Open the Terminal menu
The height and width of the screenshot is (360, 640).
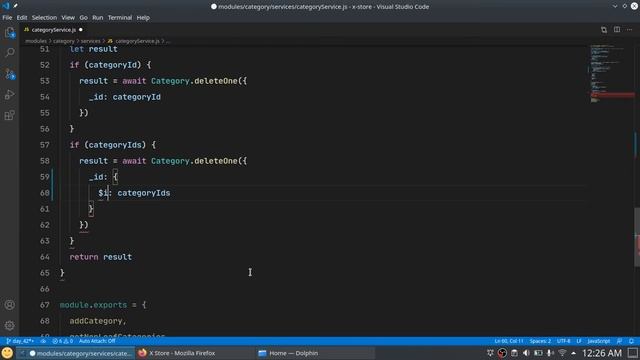click(120, 18)
